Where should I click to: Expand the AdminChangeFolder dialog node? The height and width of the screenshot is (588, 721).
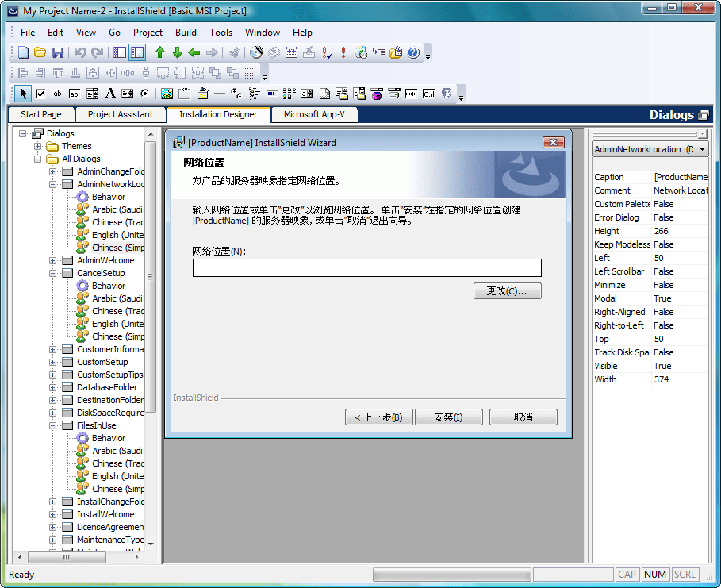coord(52,171)
